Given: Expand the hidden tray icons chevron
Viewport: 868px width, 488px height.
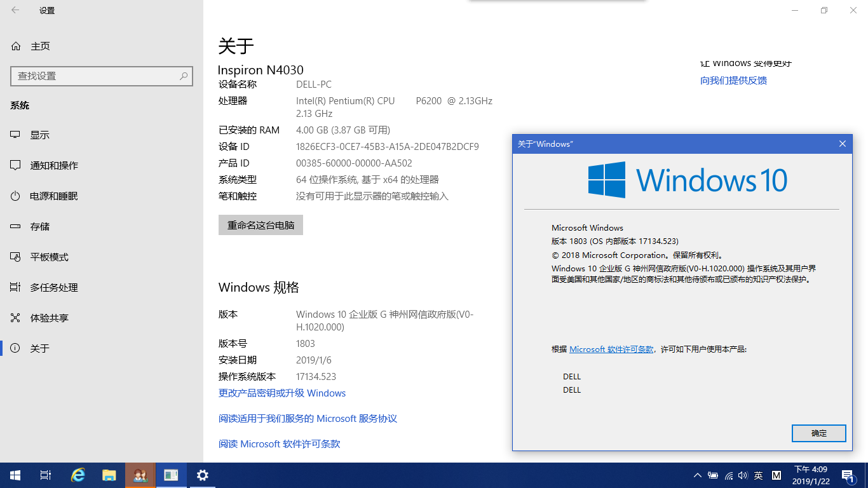Looking at the screenshot, I should 698,475.
